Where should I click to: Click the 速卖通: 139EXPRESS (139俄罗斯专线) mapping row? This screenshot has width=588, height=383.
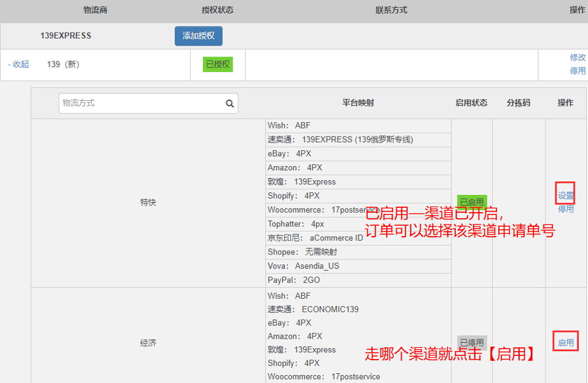tap(358, 140)
